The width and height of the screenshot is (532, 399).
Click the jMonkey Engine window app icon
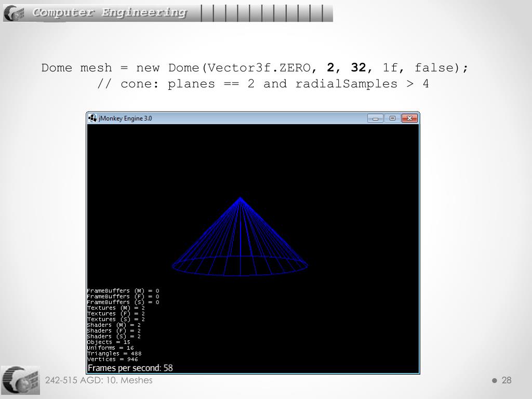pos(92,118)
